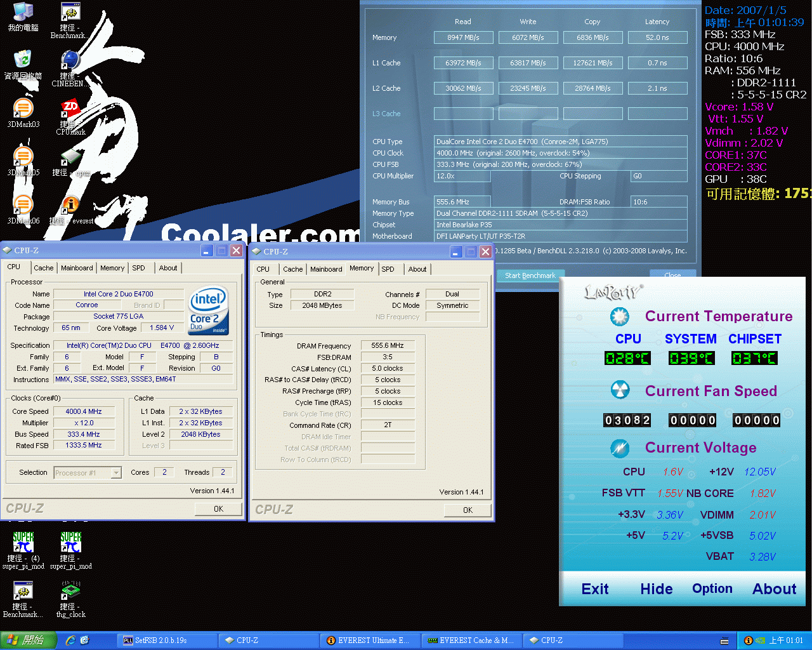812x650 pixels.
Task: Click the Core Speed 4000.4 MHz field
Action: tap(84, 411)
